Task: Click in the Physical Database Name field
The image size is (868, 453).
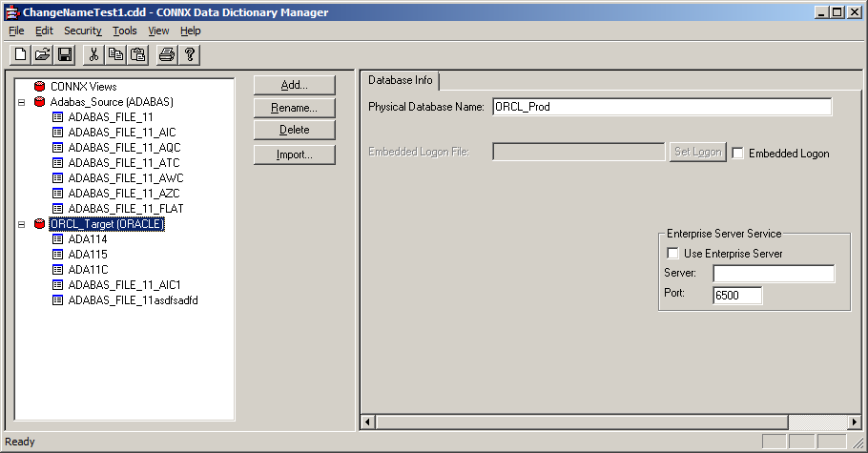Action: (x=662, y=107)
